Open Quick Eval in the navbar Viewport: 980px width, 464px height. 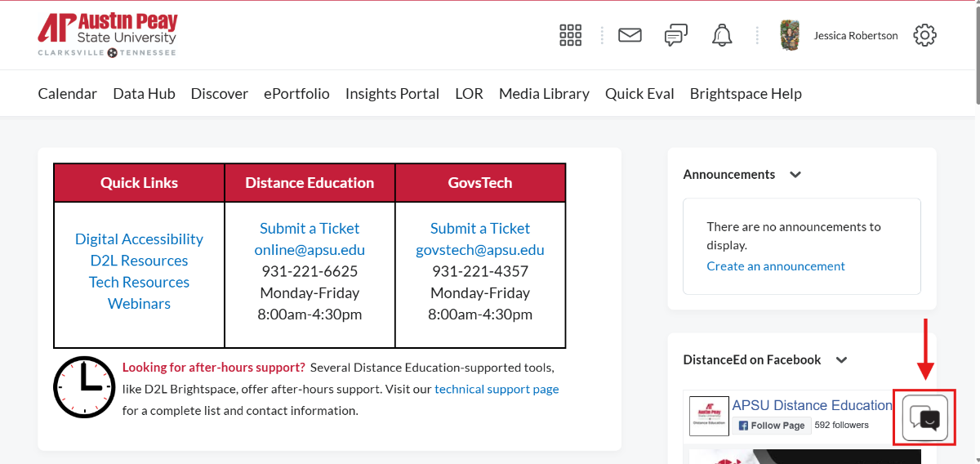(639, 93)
